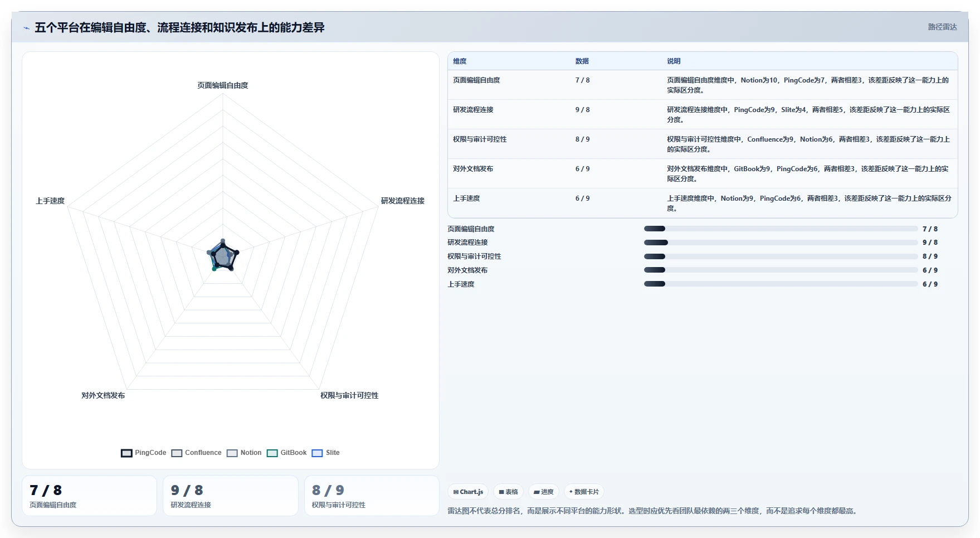
Task: Open the 8 / 9 权限与审计可控性 data card
Action: point(372,496)
